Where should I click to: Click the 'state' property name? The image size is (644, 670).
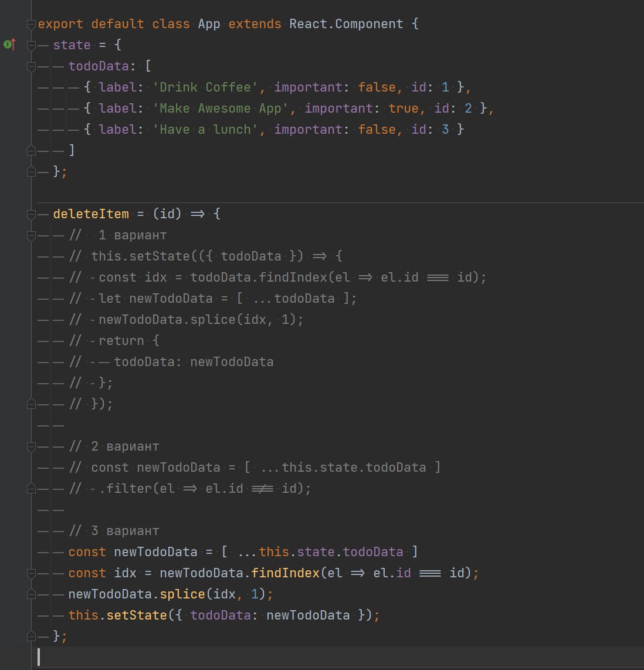[72, 45]
